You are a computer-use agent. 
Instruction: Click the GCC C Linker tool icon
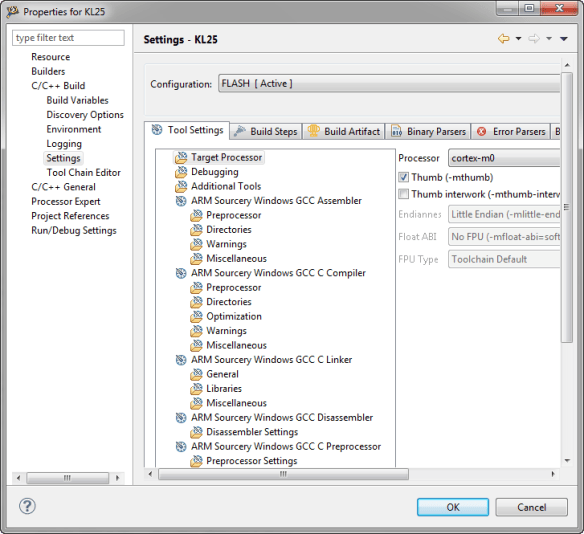click(181, 360)
